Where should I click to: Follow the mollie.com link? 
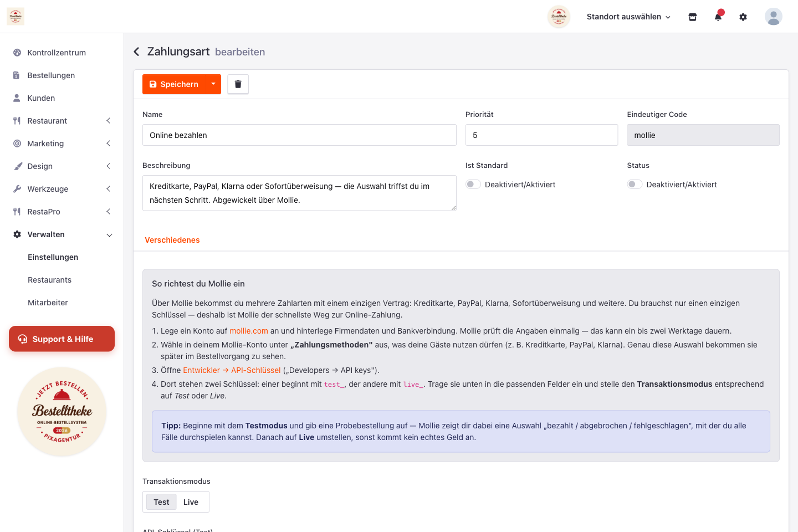tap(249, 331)
